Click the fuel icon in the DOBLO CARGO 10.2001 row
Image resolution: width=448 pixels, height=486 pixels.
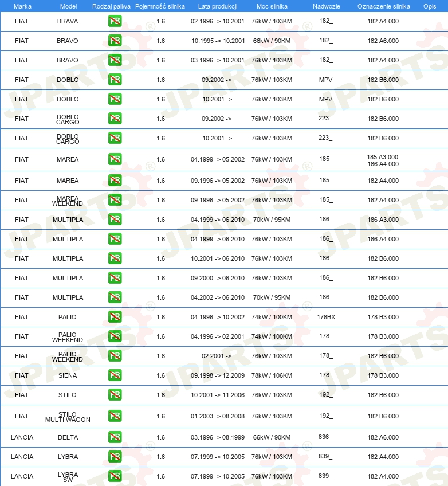click(115, 138)
